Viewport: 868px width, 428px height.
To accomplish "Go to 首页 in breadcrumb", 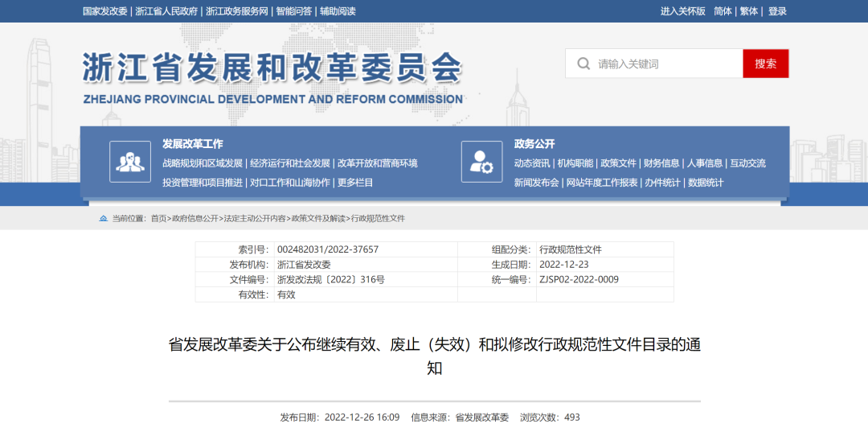I will (159, 219).
